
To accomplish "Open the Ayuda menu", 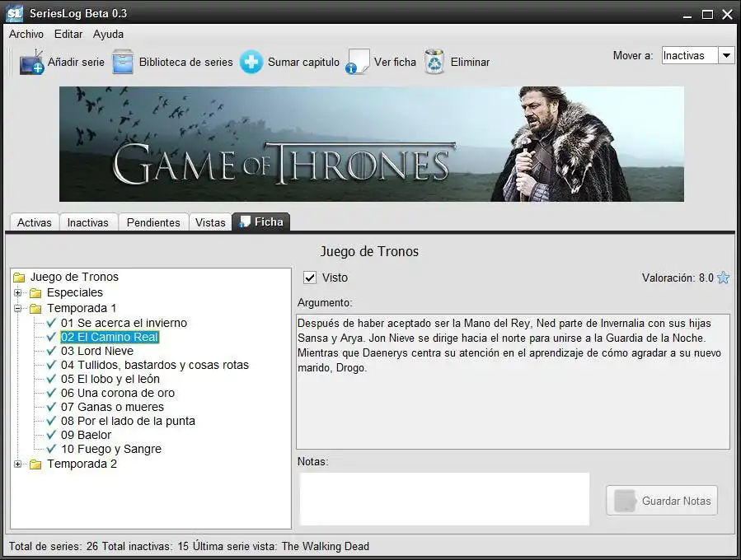I will (x=108, y=34).
